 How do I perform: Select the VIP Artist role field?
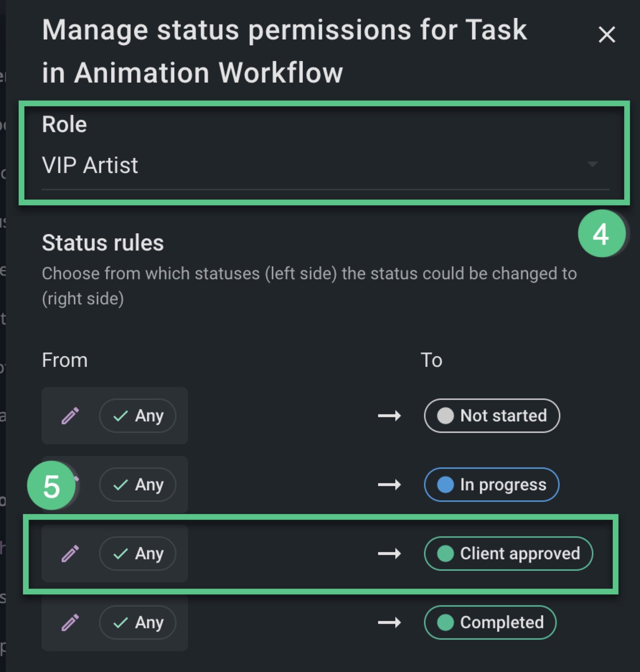[x=326, y=165]
